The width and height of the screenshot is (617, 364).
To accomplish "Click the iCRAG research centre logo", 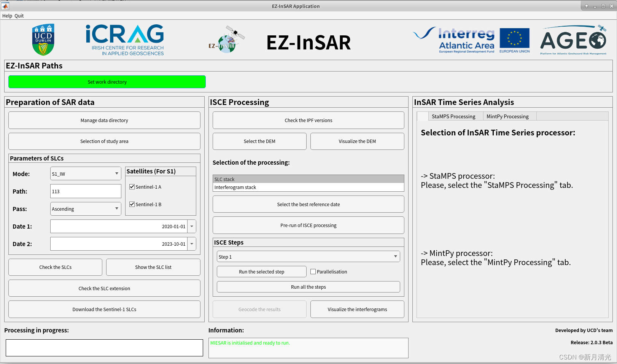I will [125, 40].
